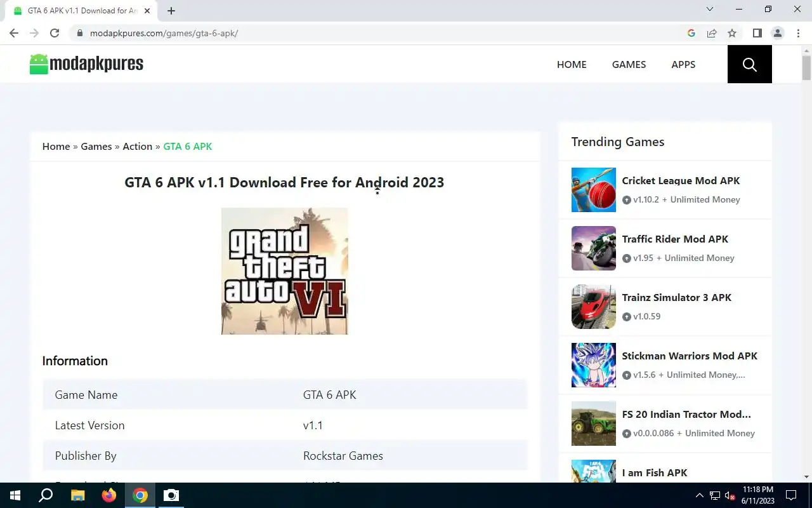Reload the page with the refresh icon

pos(55,33)
